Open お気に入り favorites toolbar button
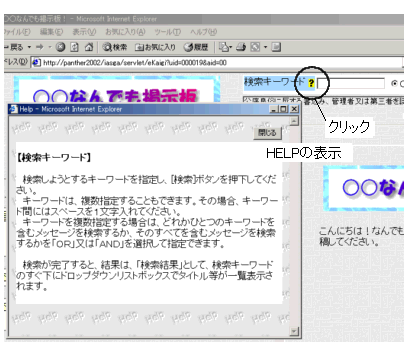The height and width of the screenshot is (361, 409). 155,47
